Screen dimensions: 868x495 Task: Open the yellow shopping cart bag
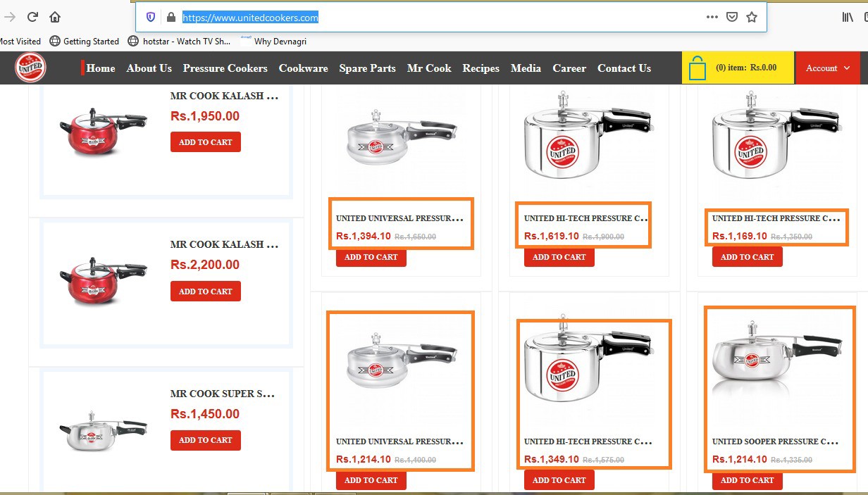[697, 68]
